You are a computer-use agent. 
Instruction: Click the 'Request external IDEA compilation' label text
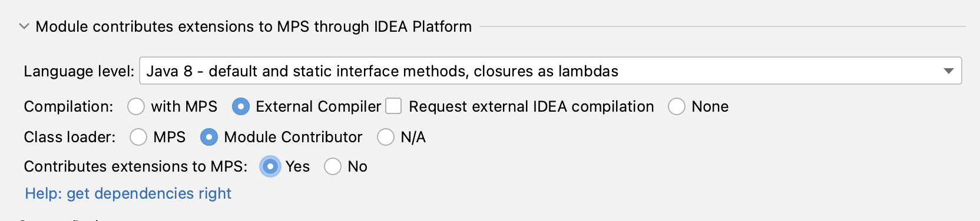click(x=531, y=106)
